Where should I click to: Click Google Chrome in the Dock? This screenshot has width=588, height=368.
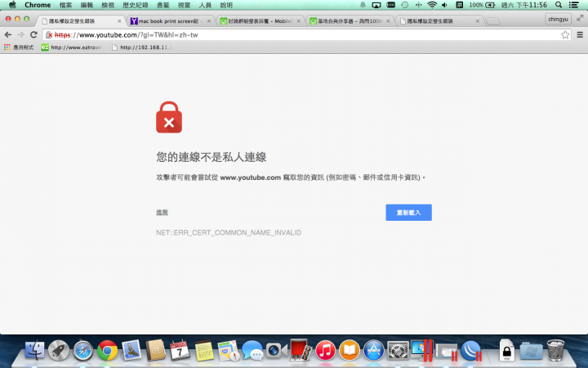point(107,351)
